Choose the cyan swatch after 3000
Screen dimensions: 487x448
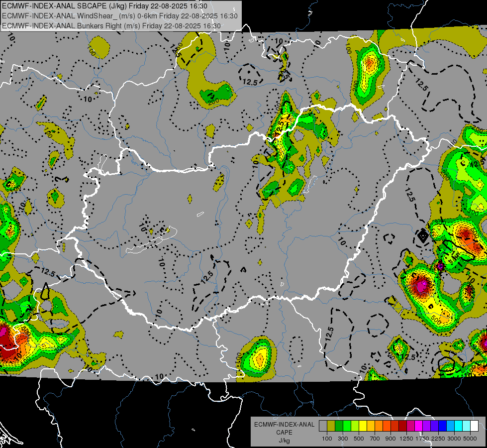459,426
